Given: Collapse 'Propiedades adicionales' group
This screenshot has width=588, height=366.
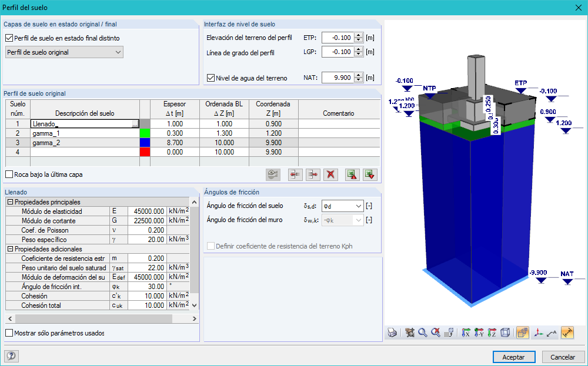Looking at the screenshot, I should (11, 249).
